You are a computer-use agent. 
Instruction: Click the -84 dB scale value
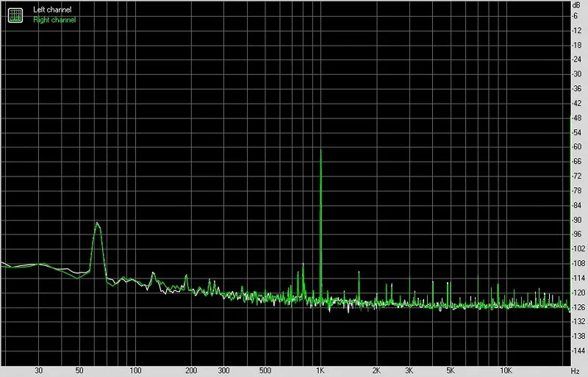click(x=576, y=205)
